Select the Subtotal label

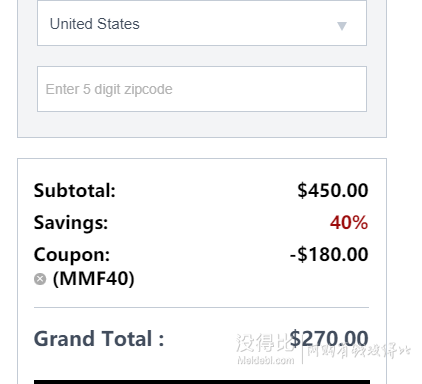75,191
